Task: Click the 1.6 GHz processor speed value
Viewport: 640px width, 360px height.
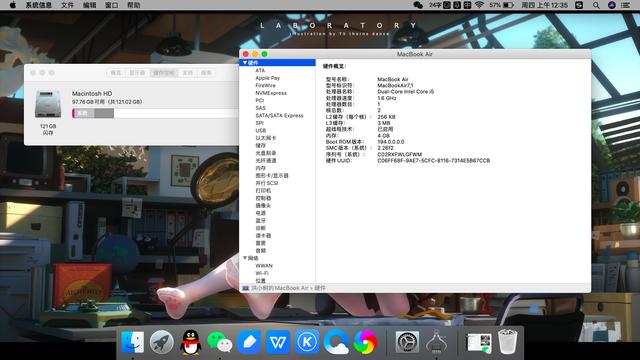Action: (x=387, y=98)
